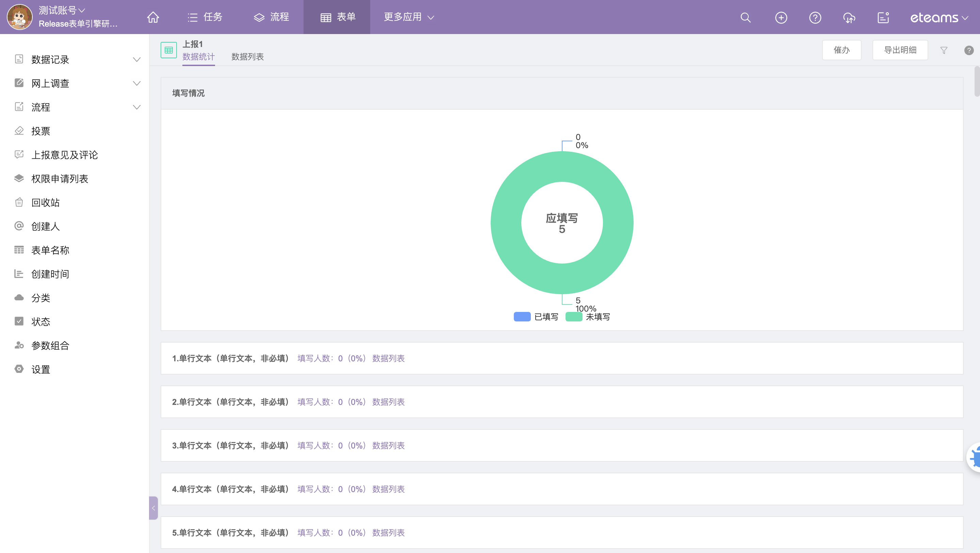Open help question-mark icon in top bar
This screenshot has height=553, width=980.
click(x=815, y=17)
